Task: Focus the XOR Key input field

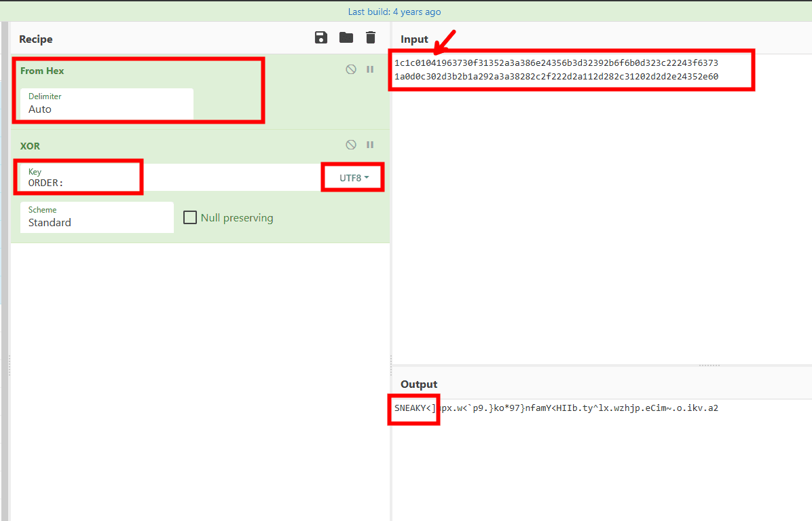Action: coord(170,178)
